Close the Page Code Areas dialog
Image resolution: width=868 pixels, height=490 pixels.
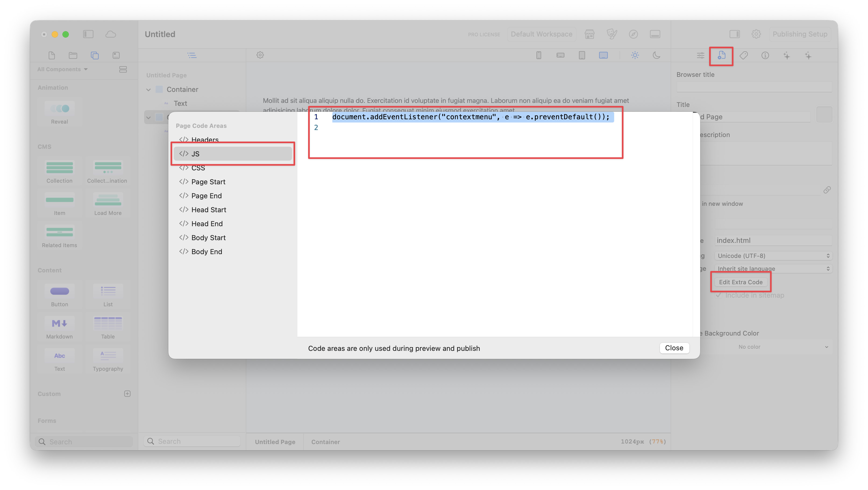674,348
